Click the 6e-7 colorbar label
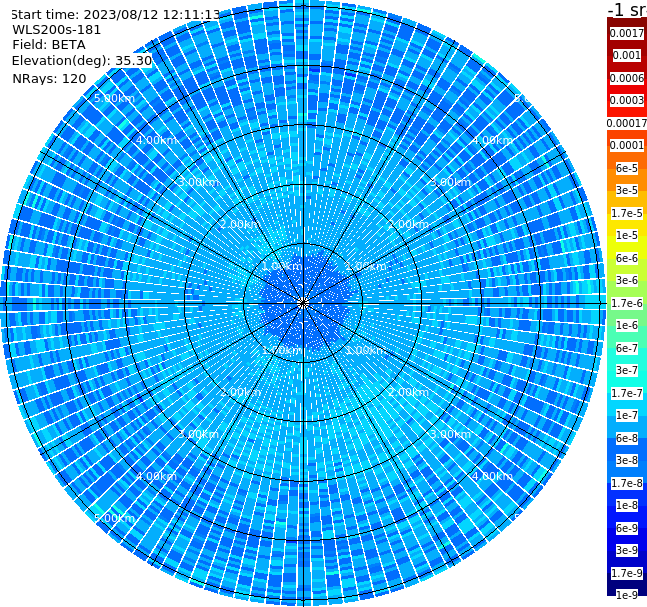The image size is (647, 607). (627, 348)
